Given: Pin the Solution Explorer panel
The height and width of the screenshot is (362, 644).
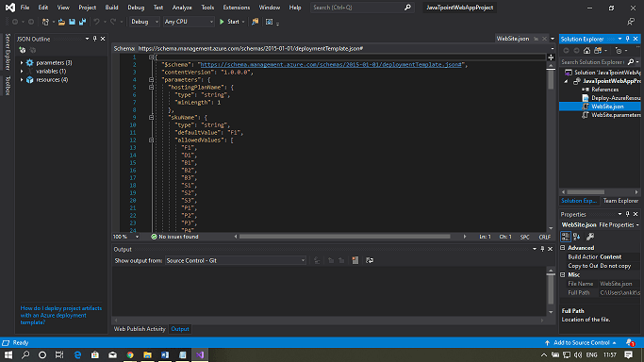Looking at the screenshot, I should point(628,39).
